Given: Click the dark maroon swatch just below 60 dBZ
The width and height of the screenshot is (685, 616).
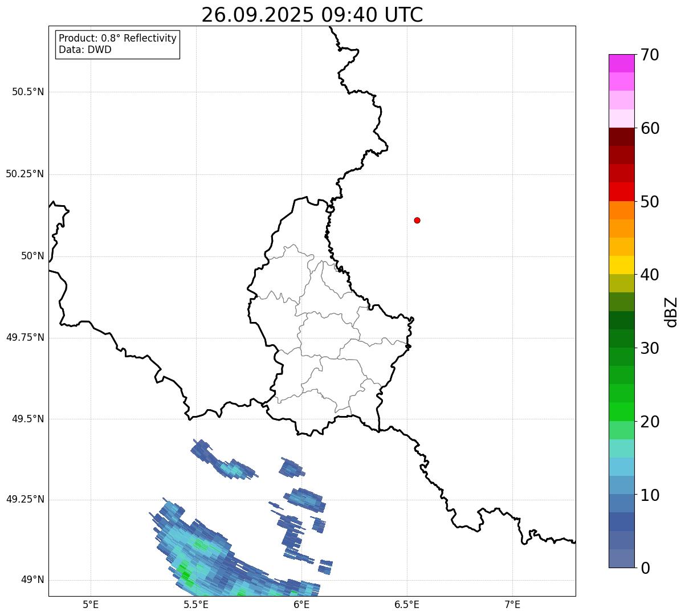Looking at the screenshot, I should coord(621,137).
